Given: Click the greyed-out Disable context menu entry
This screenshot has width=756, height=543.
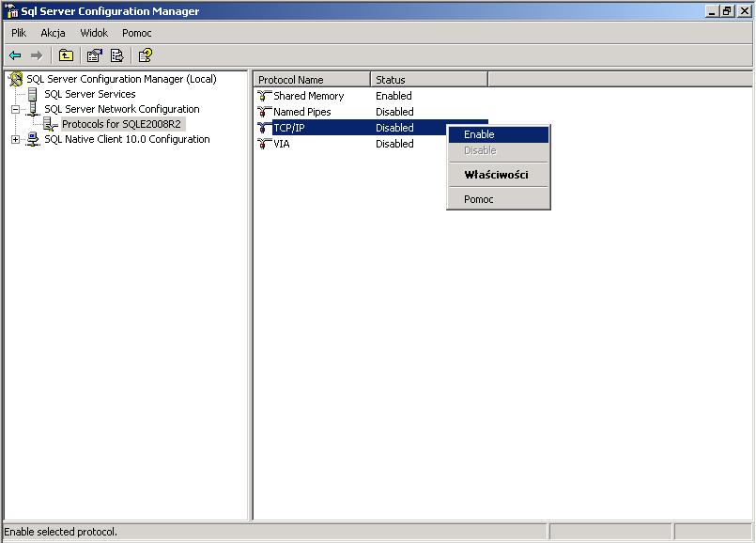Looking at the screenshot, I should click(x=499, y=150).
